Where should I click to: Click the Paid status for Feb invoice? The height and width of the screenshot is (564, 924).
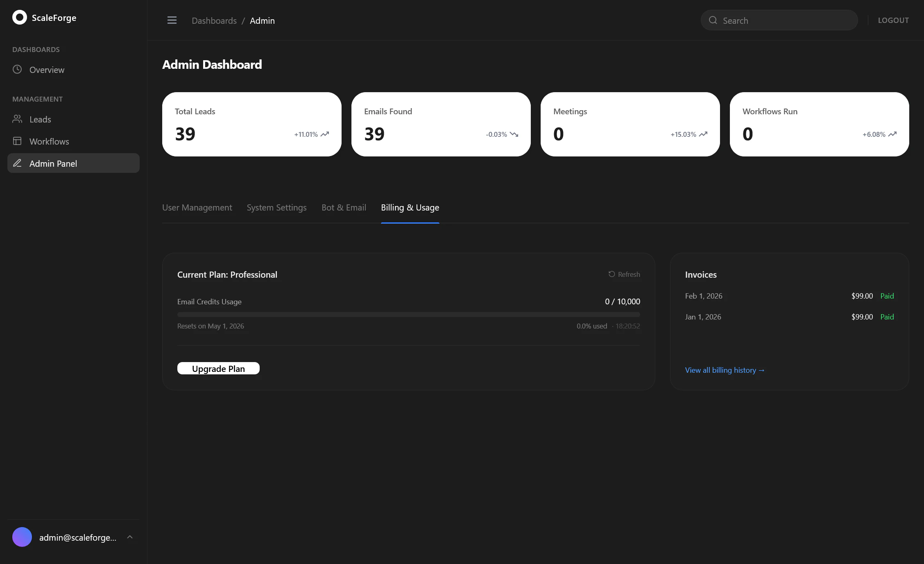point(887,296)
